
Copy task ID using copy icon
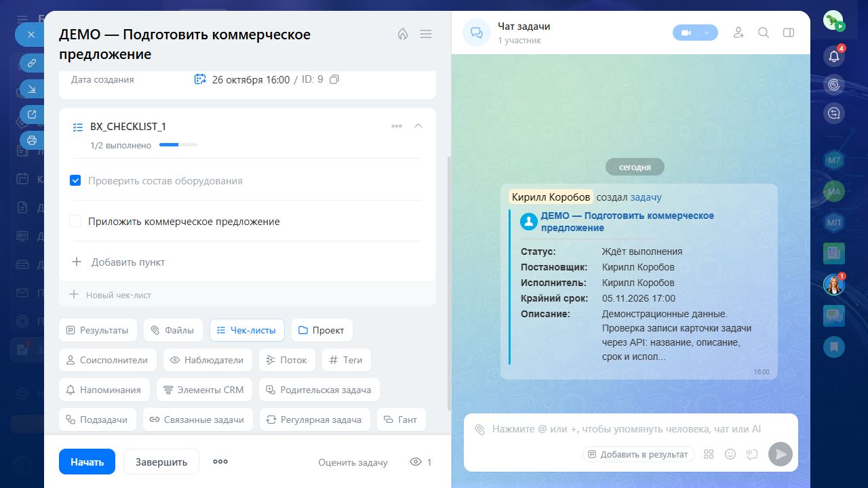tap(334, 79)
